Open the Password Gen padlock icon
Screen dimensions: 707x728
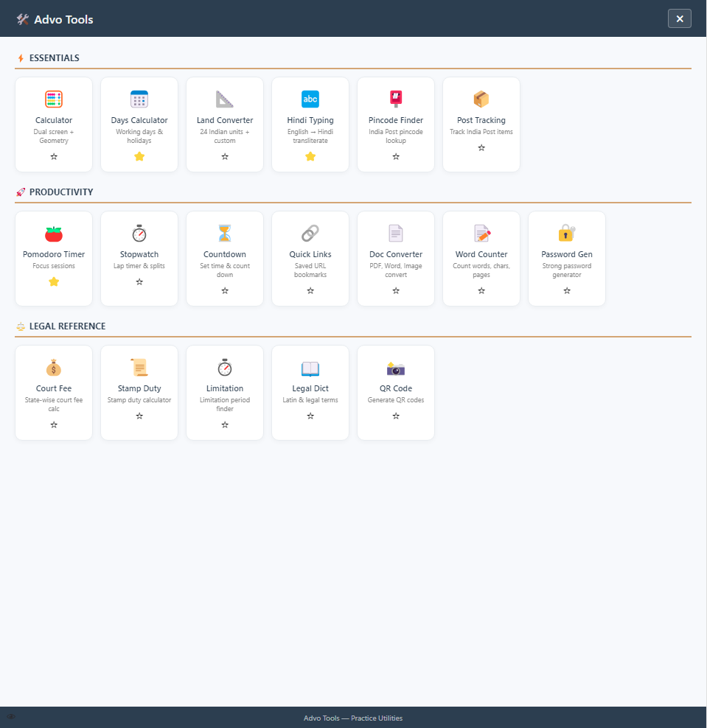click(x=567, y=234)
